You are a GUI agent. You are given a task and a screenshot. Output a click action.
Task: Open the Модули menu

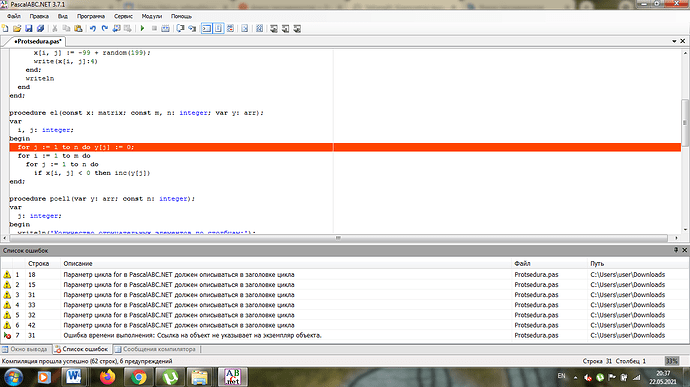point(152,16)
